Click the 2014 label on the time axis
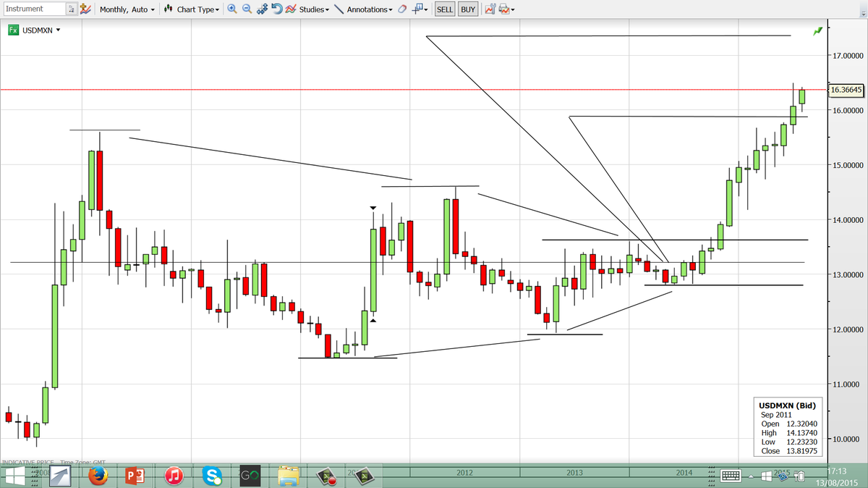This screenshot has height=488, width=868. pos(684,473)
